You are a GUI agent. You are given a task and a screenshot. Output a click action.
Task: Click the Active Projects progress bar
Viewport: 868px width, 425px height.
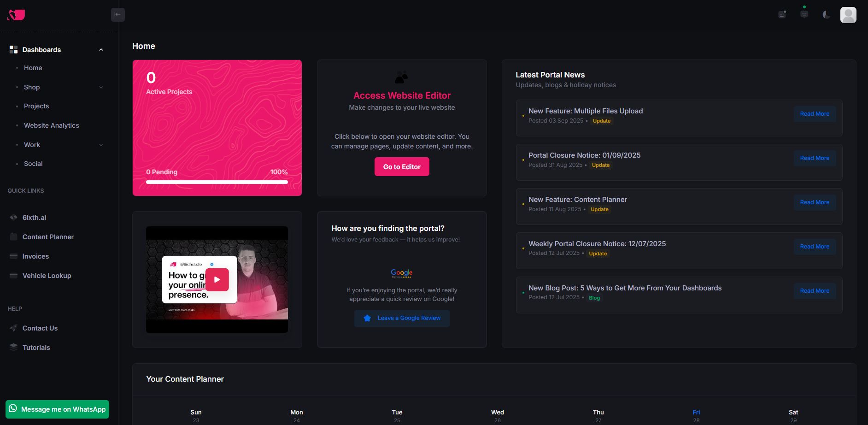click(x=217, y=182)
